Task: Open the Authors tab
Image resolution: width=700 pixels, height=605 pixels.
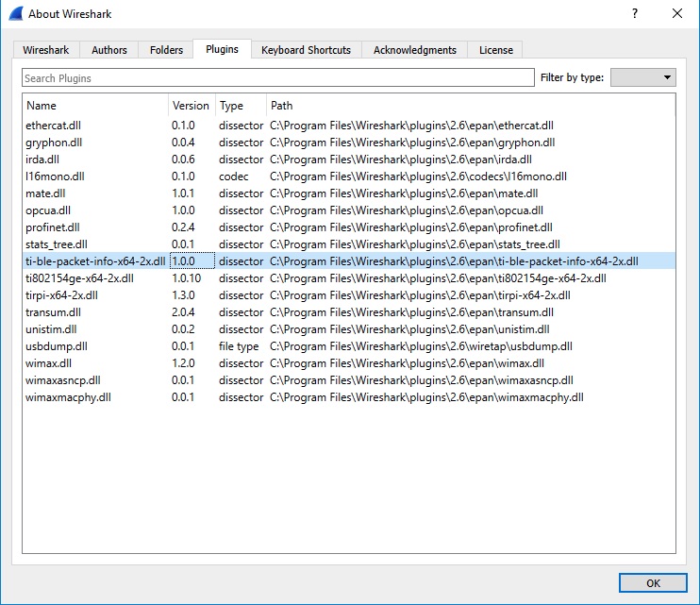Action: coord(109,50)
